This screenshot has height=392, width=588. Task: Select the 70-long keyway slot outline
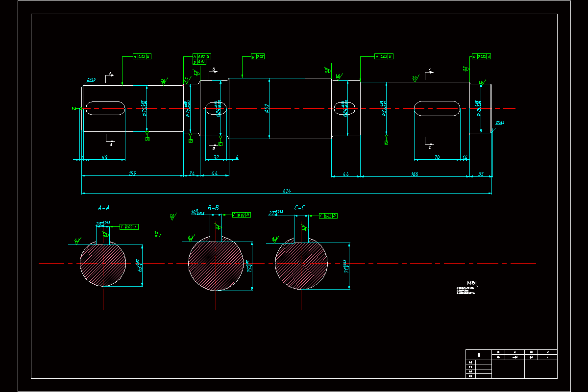point(437,108)
